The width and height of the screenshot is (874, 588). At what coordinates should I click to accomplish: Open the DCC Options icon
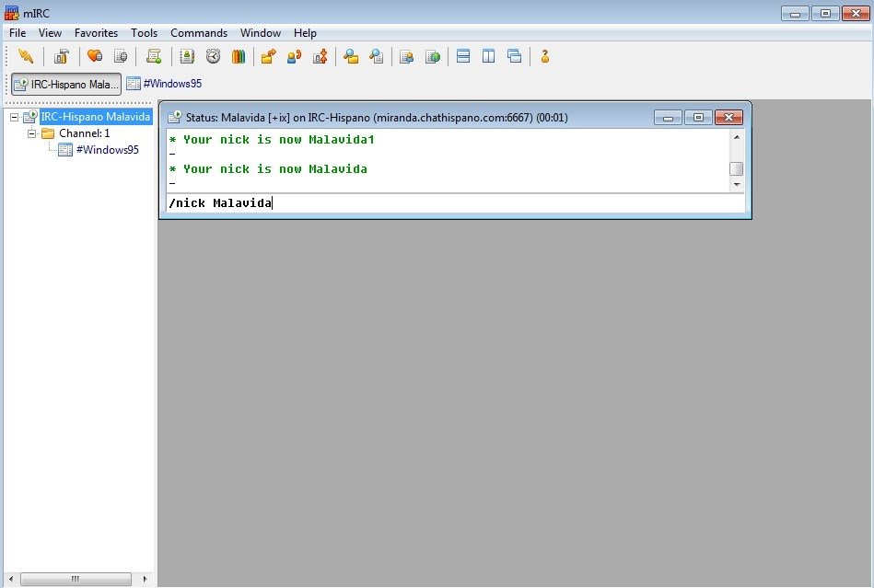(x=320, y=56)
